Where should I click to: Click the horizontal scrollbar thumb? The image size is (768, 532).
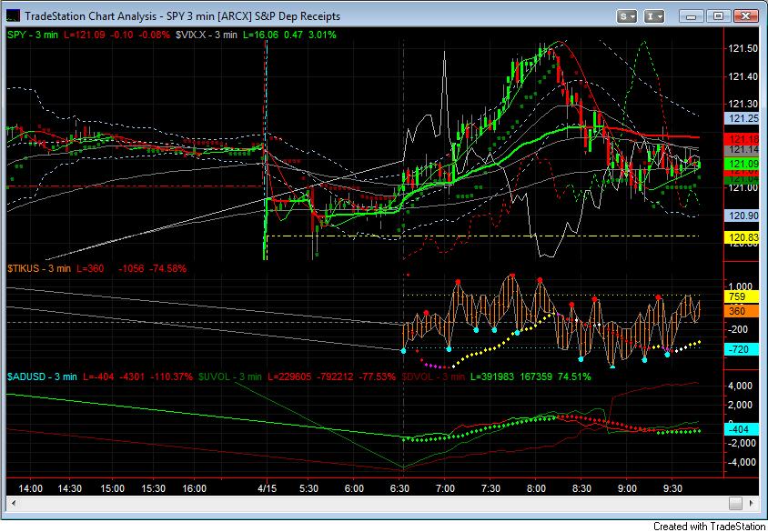(x=735, y=503)
